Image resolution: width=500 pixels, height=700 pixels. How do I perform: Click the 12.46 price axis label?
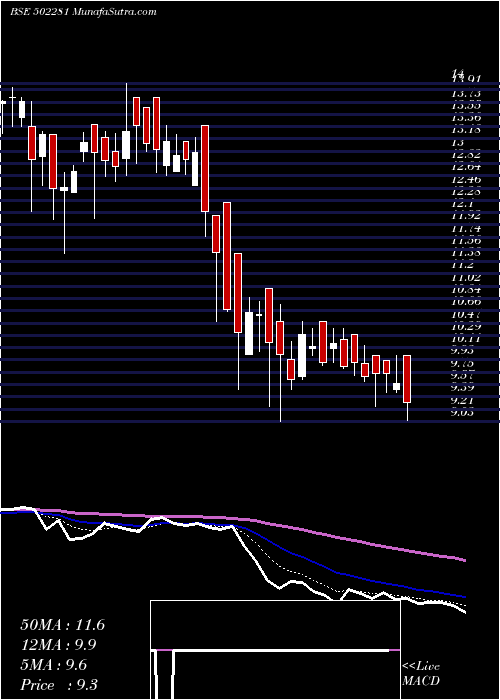(466, 179)
